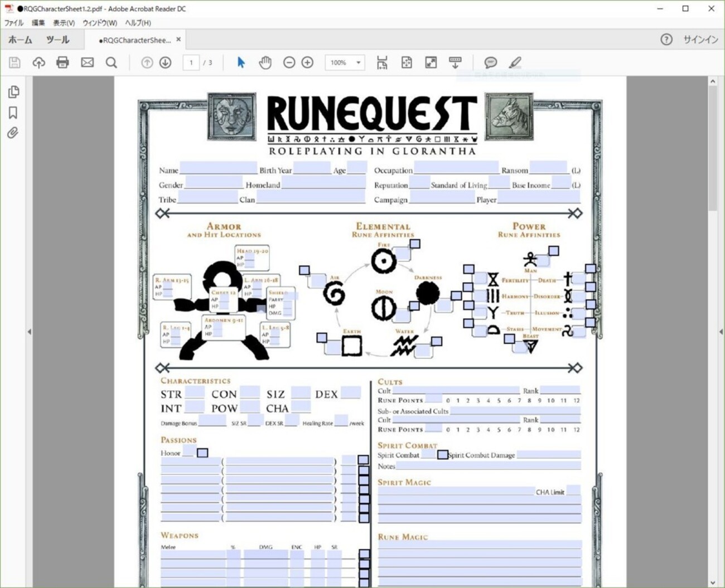This screenshot has width=725, height=588.
Task: Add a comment with the speech bubble icon
Action: click(x=491, y=62)
